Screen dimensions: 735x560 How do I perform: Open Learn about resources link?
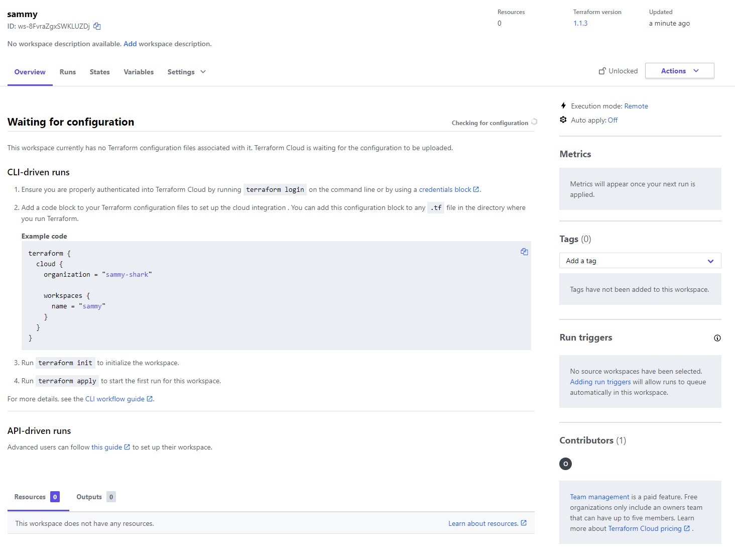[487, 523]
